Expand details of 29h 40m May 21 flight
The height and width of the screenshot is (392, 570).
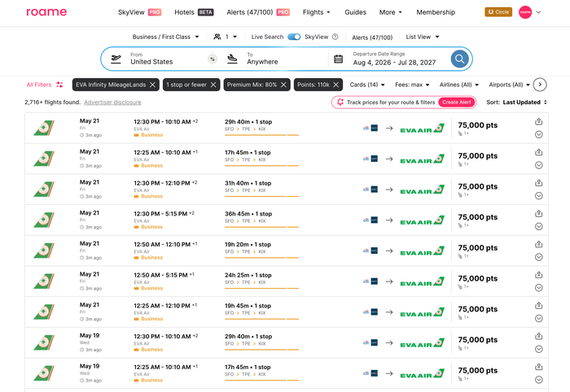pyautogui.click(x=539, y=135)
